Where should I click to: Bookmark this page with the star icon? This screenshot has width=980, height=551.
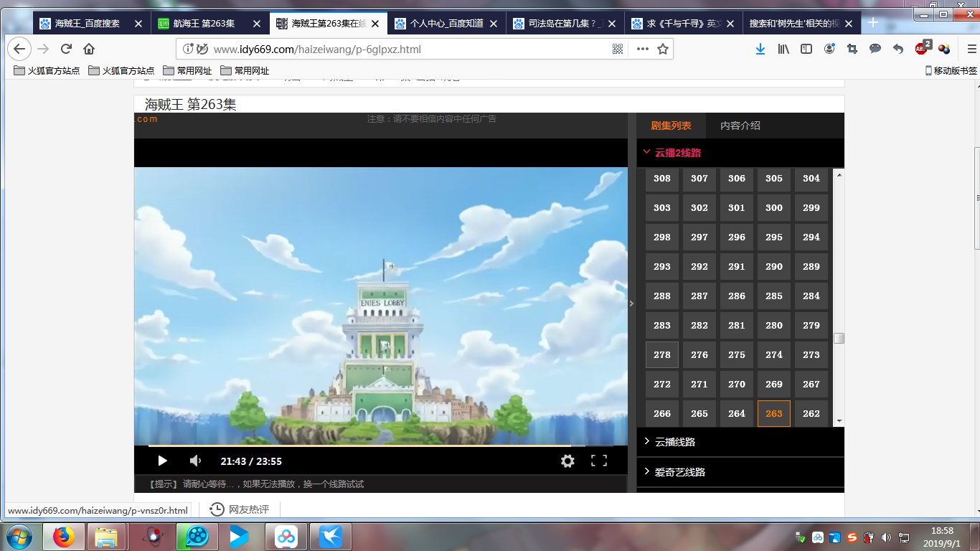663,49
